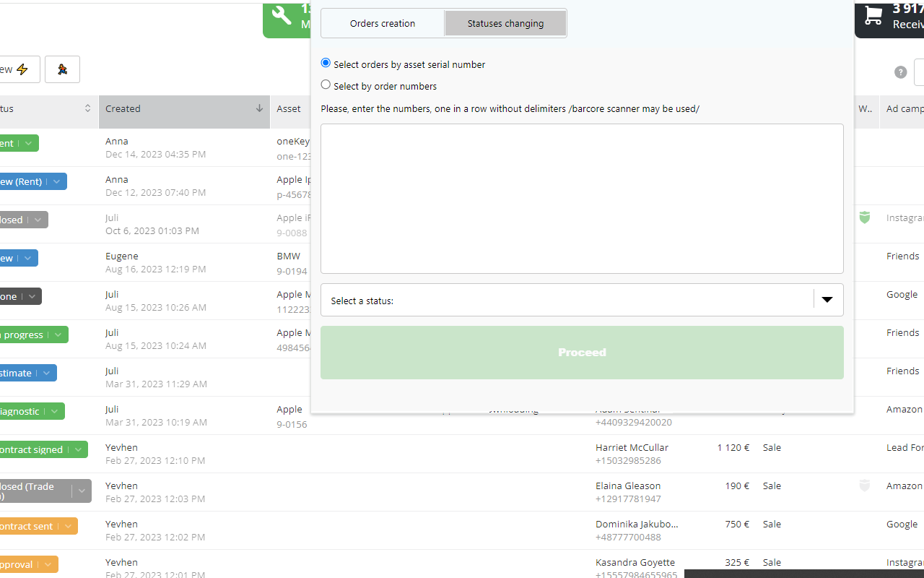Click phone number +12917781947
The width and height of the screenshot is (924, 578).
pyautogui.click(x=628, y=499)
